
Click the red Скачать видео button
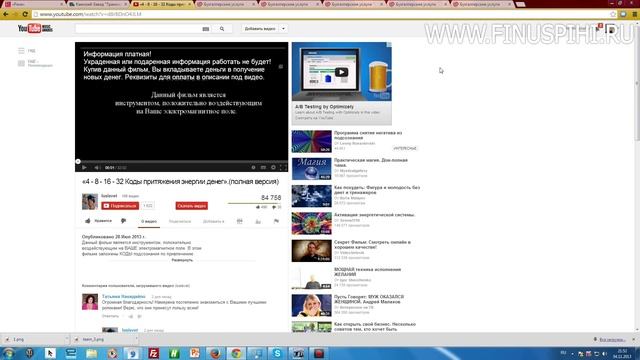pos(191,206)
